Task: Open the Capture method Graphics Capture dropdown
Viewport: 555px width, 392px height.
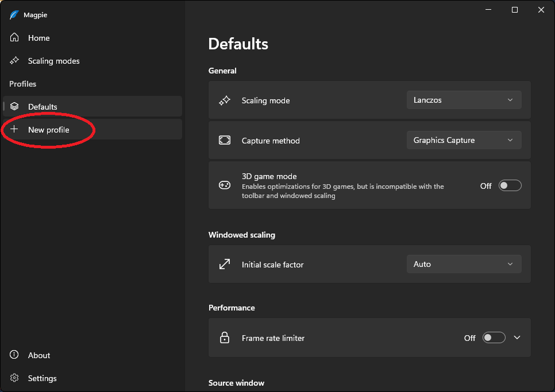Action: pyautogui.click(x=464, y=141)
